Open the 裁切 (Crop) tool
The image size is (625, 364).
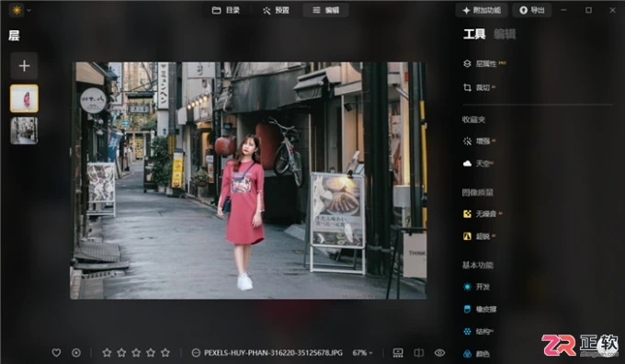pos(479,87)
